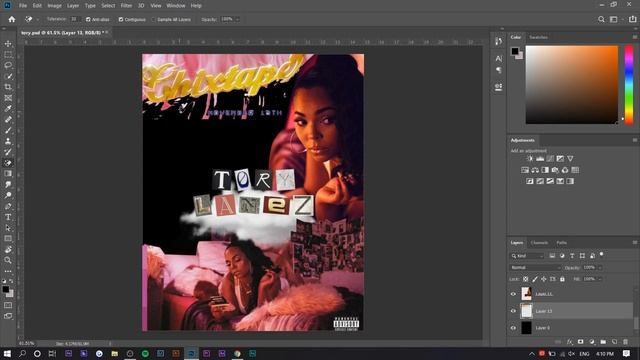Open the File menu

23,6
